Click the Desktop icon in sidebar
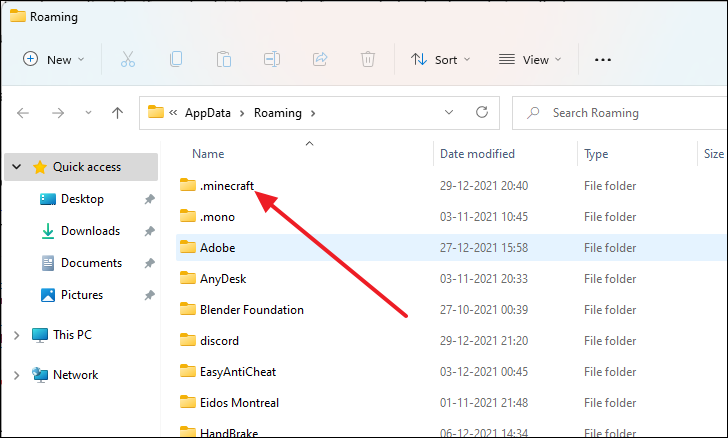 [48, 199]
